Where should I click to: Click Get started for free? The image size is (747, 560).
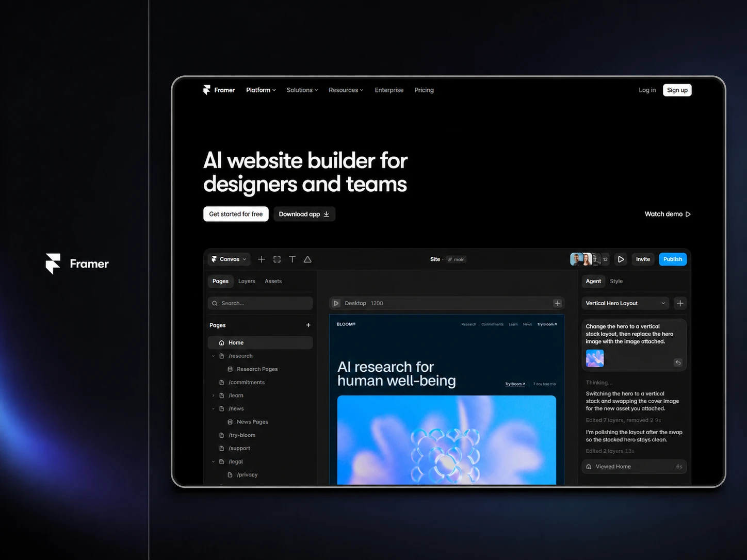click(236, 214)
